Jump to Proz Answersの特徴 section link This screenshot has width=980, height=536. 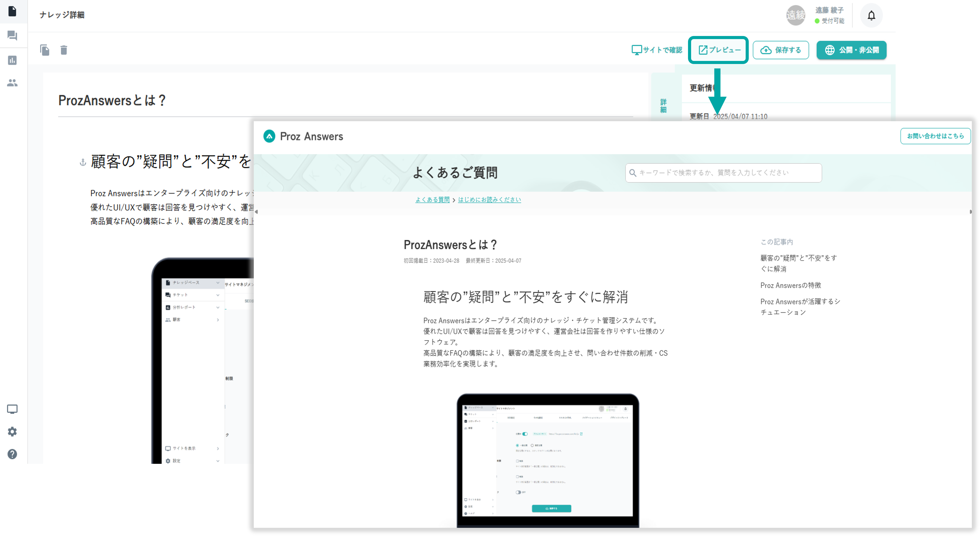(x=790, y=285)
